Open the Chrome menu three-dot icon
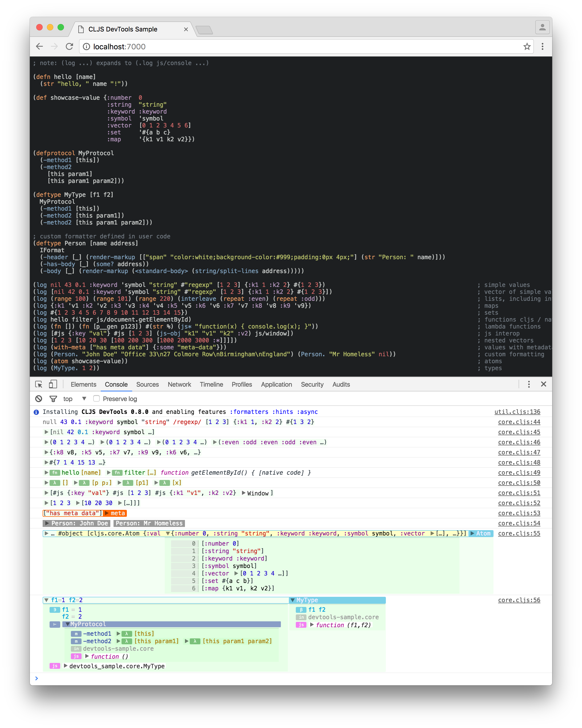The height and width of the screenshot is (728, 582). tap(542, 47)
